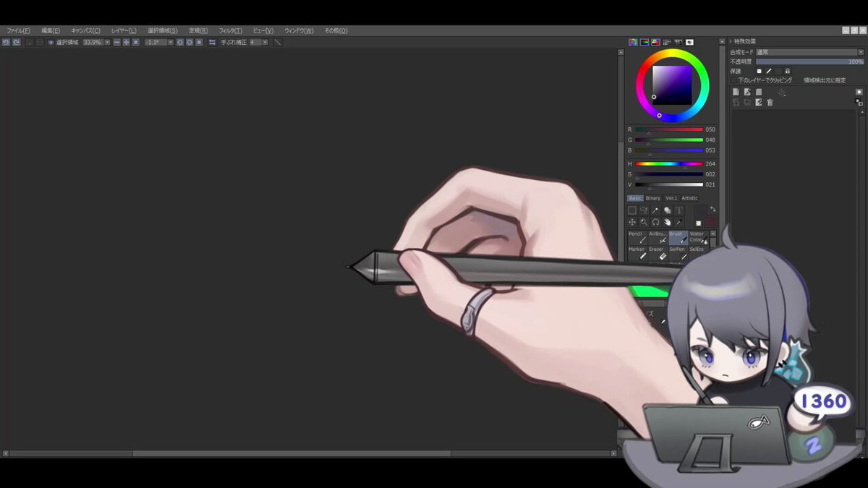Open the zoom percentage dropdown

tap(107, 42)
